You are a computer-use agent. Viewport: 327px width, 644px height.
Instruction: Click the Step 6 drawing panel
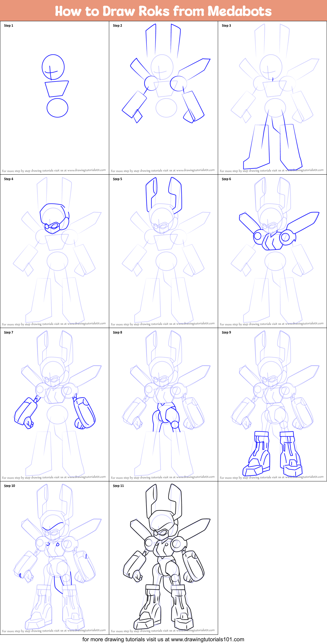click(272, 251)
